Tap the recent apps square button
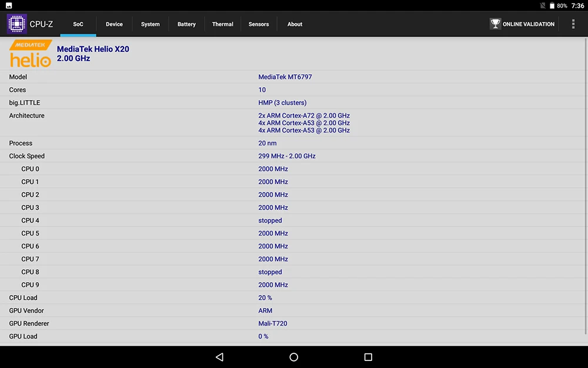The image size is (588, 368). [368, 357]
